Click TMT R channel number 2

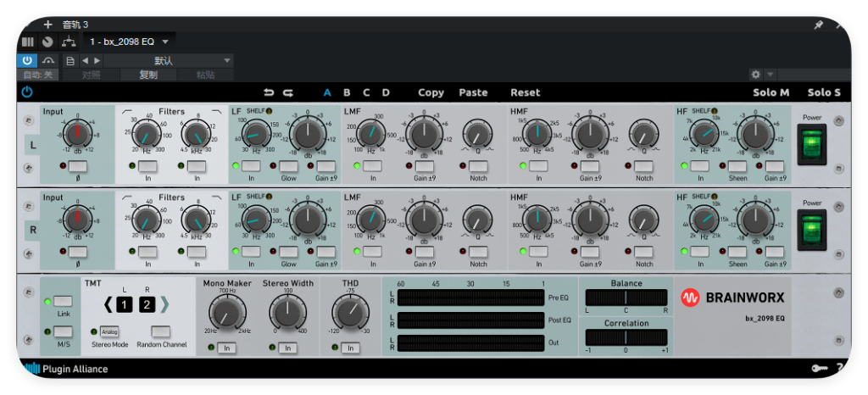click(x=147, y=303)
